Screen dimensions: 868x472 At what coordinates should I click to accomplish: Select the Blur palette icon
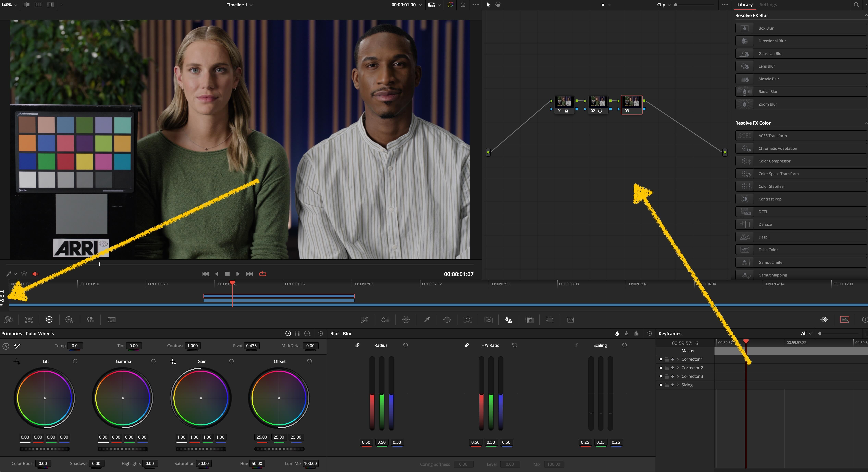click(509, 319)
